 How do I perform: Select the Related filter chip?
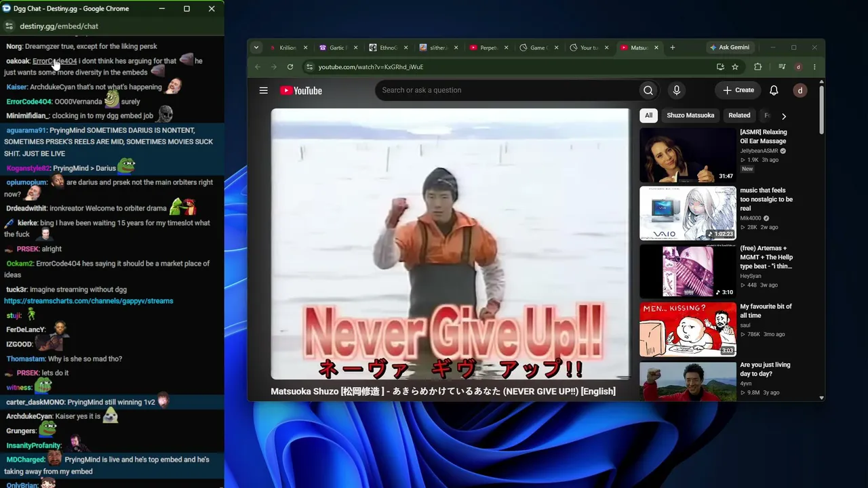tap(739, 115)
